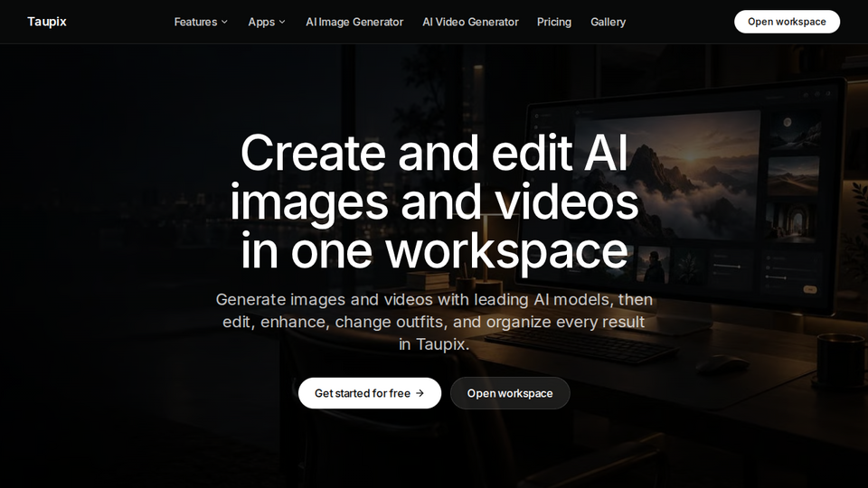The height and width of the screenshot is (488, 868).
Task: Visit the Gallery page
Action: [x=608, y=22]
